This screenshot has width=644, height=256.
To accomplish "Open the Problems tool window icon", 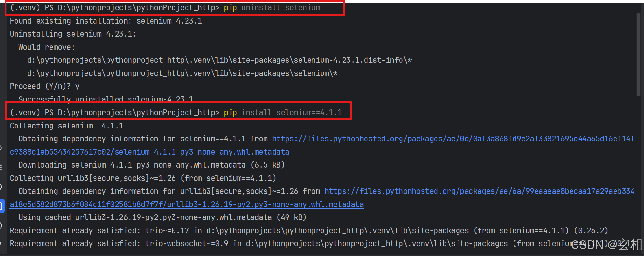I will point(1,226).
